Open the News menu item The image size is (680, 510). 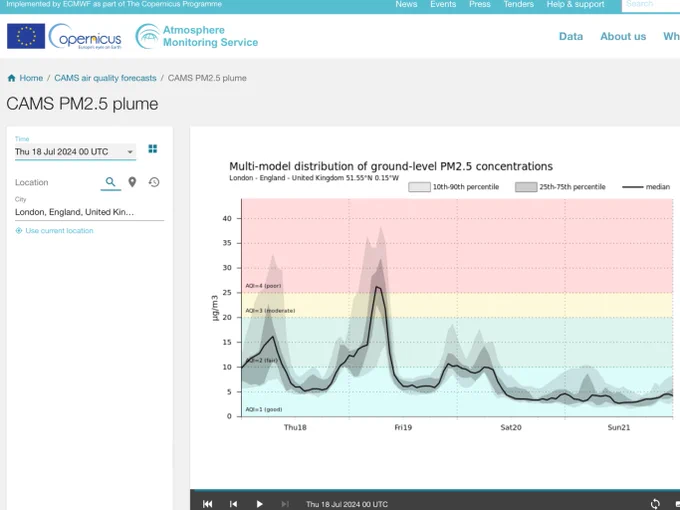(406, 4)
